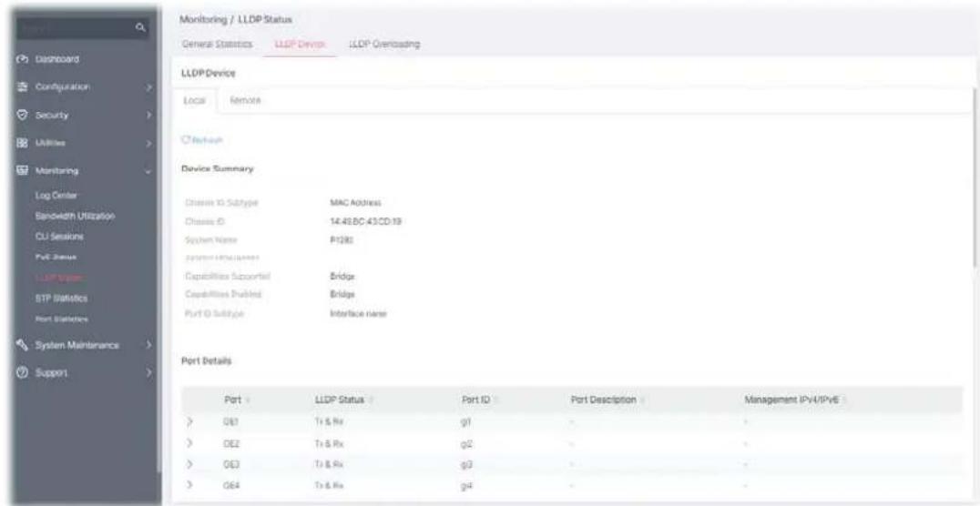The width and height of the screenshot is (980, 506).
Task: Expand the Security menu arrow
Action: [x=148, y=116]
